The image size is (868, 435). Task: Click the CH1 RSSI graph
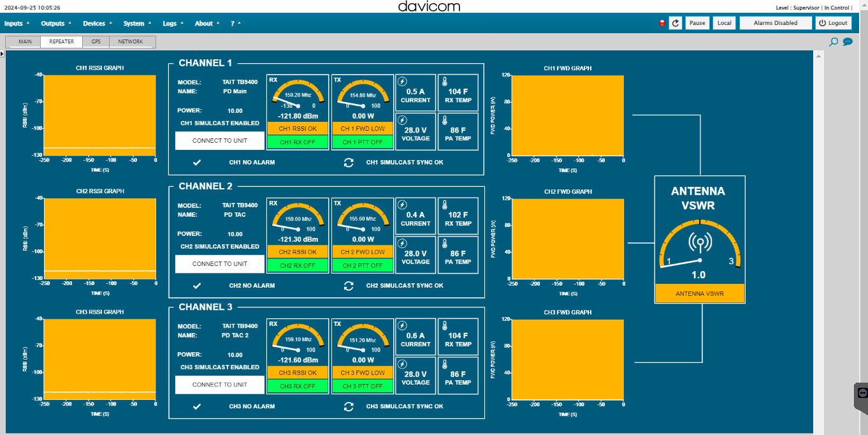pos(99,115)
